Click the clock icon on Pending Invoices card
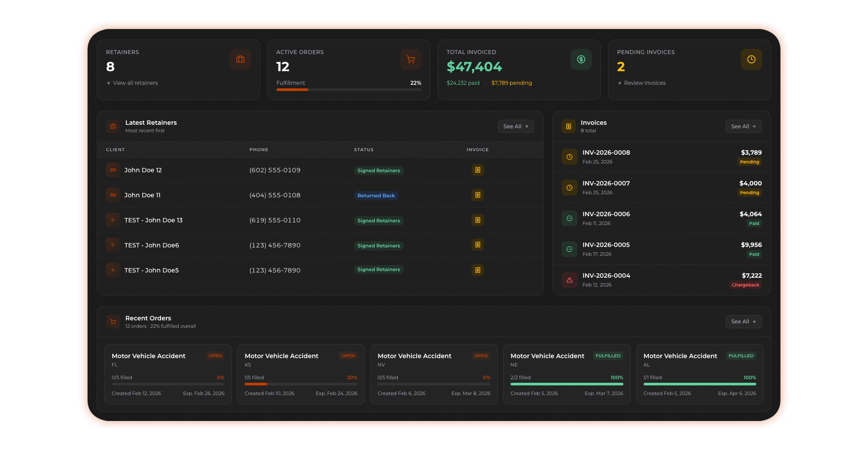 coord(751,59)
